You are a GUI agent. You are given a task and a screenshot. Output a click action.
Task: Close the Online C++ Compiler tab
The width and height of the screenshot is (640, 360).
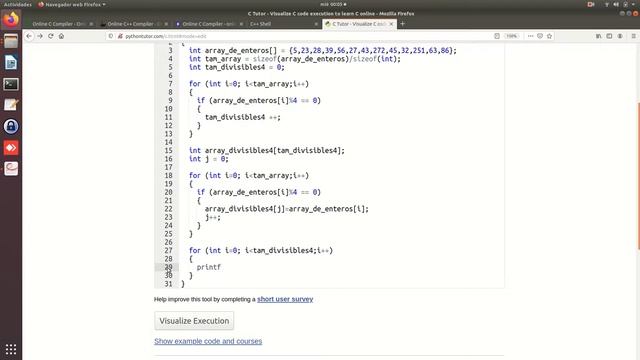click(x=166, y=24)
